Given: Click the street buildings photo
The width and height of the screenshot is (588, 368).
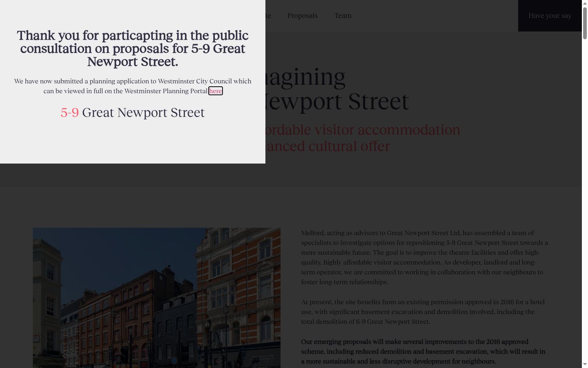Looking at the screenshot, I should (x=156, y=298).
